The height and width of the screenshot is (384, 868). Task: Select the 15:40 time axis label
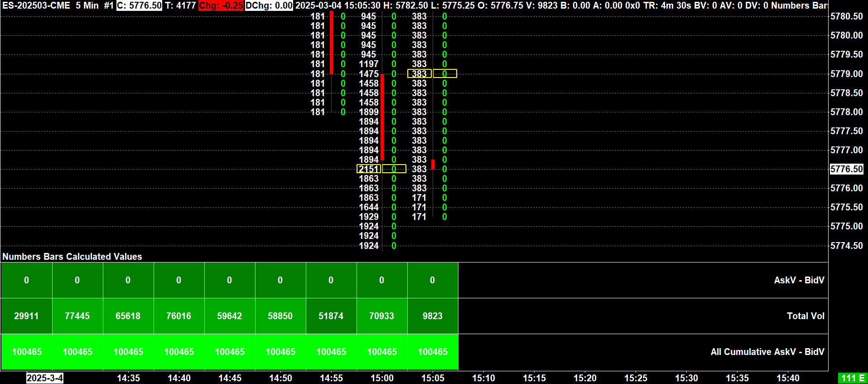point(788,378)
